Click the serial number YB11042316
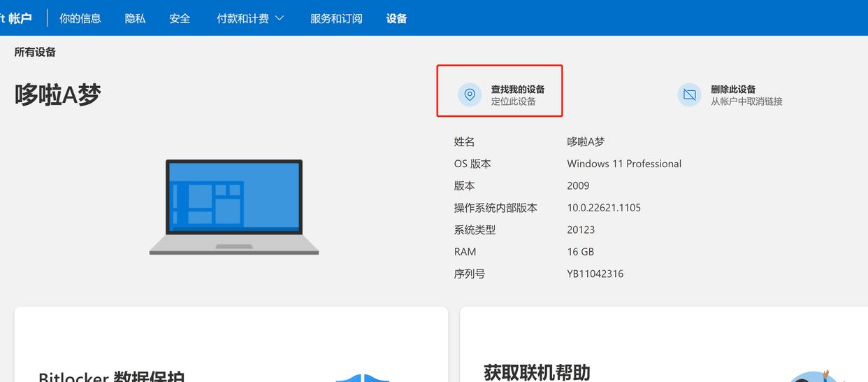 tap(595, 274)
